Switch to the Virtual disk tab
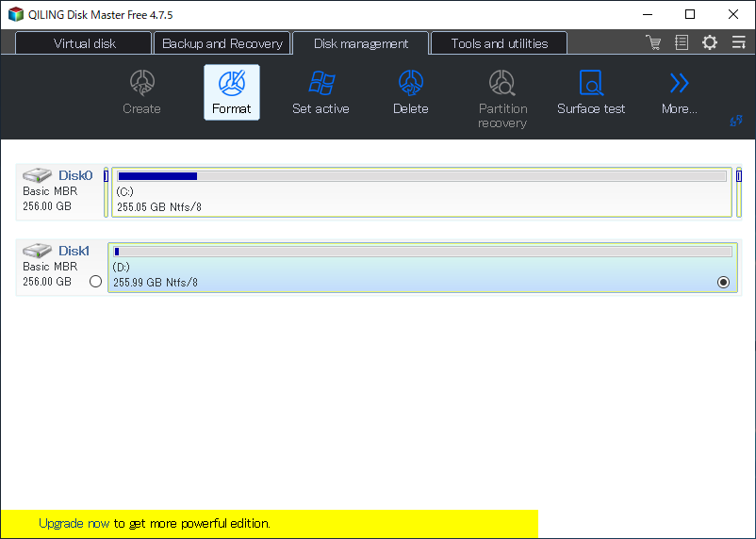 tap(84, 43)
